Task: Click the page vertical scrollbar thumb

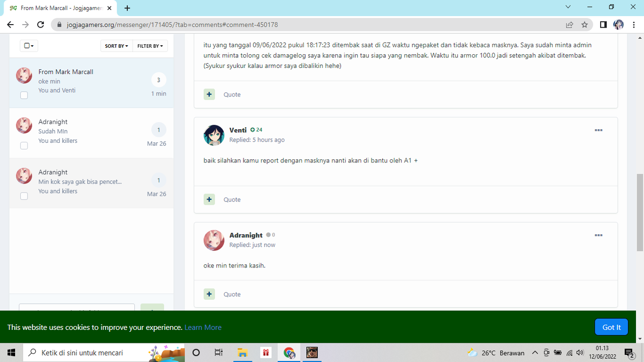Action: 639,212
